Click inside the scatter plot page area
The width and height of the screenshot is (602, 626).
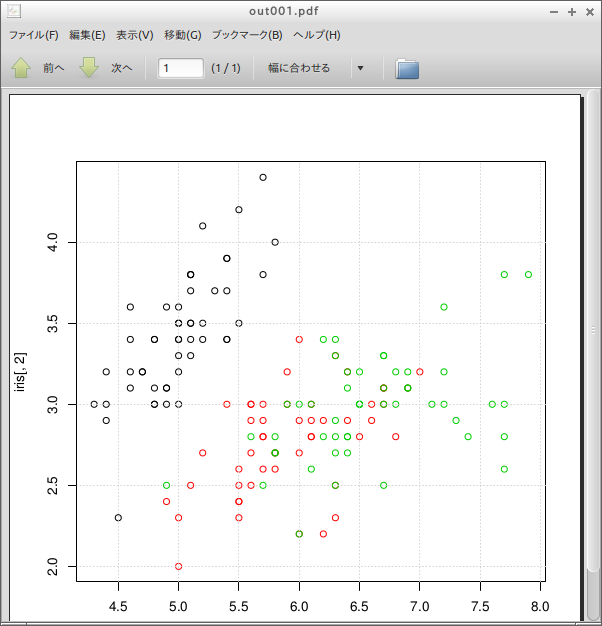pos(310,370)
